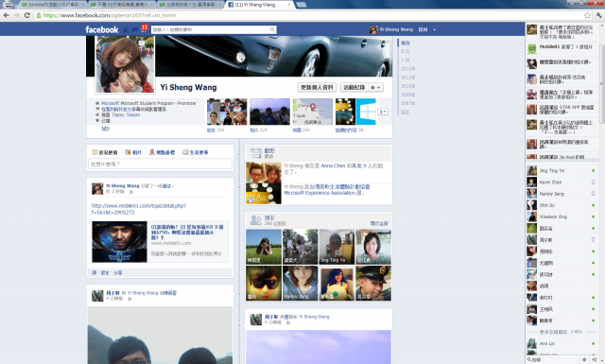Open the mobile01.com topicdetail link in post
The height and width of the screenshot is (364, 605).
tap(139, 209)
